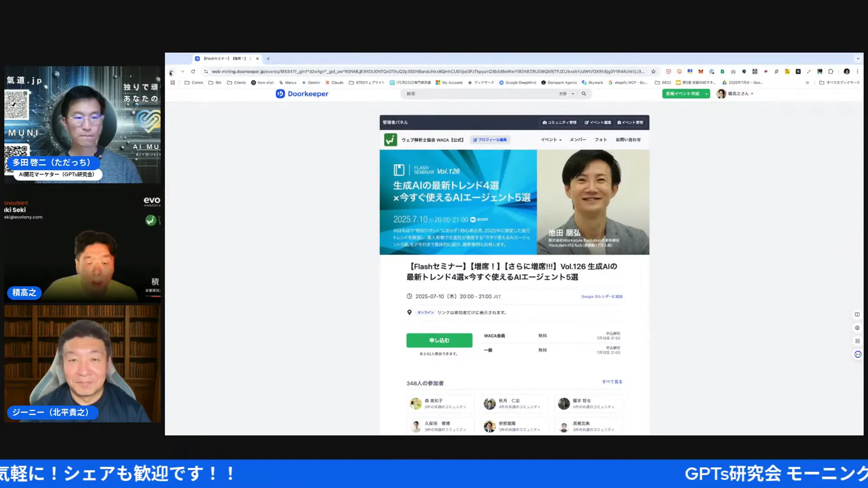Screen dimensions: 868x488
Task: Click the search magnifier in Doorkeeper header
Action: click(584, 94)
